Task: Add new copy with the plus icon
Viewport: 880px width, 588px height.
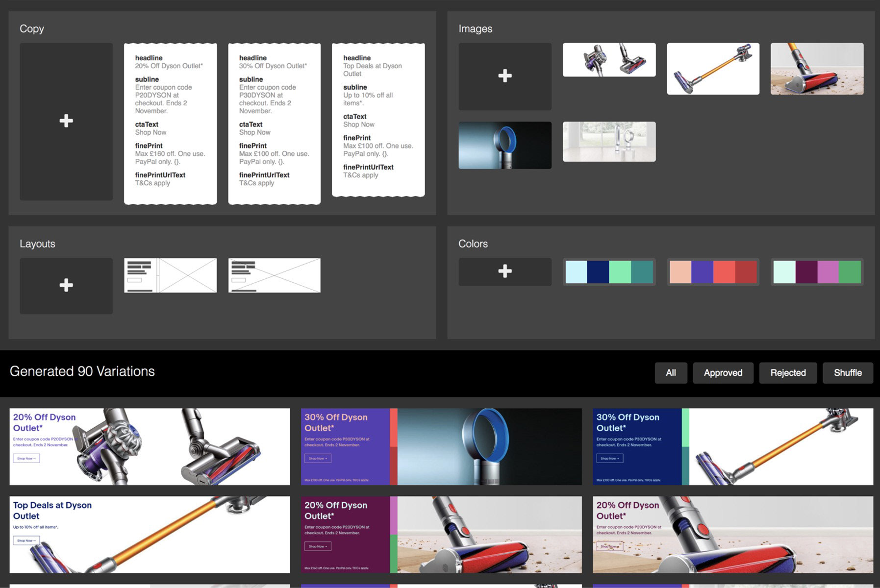Action: 66,121
